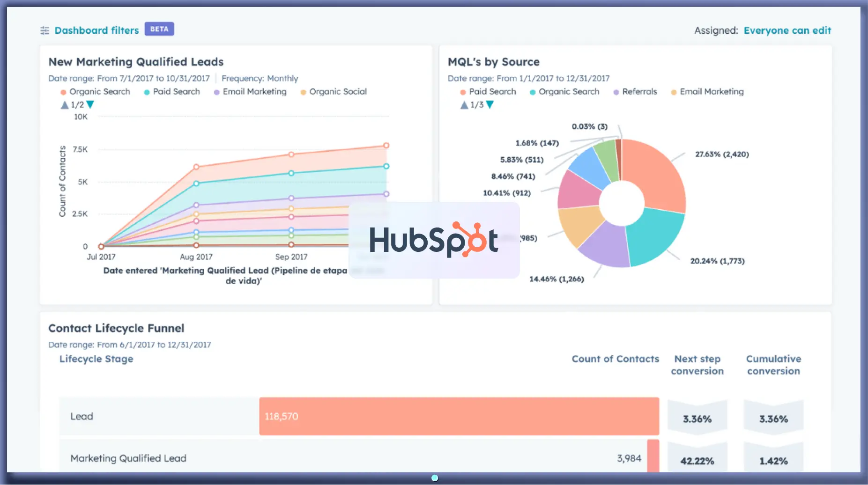
Task: Open the Everyone can edit link
Action: [787, 30]
